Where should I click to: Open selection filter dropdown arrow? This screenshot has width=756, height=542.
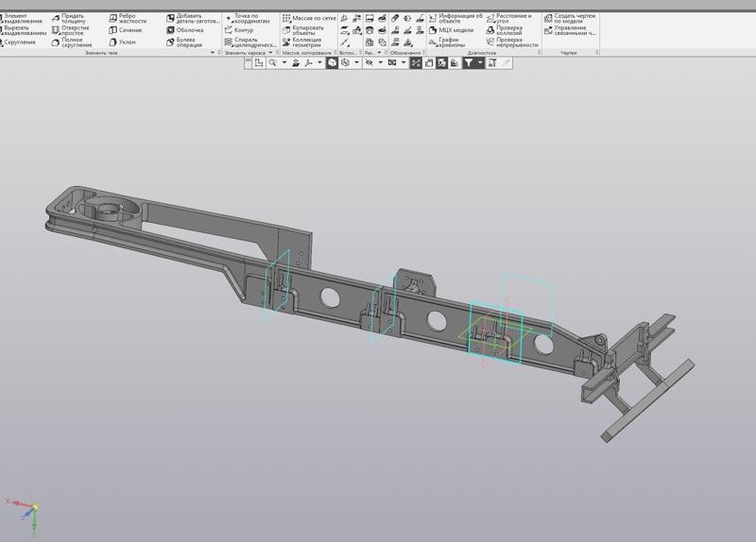coord(480,63)
